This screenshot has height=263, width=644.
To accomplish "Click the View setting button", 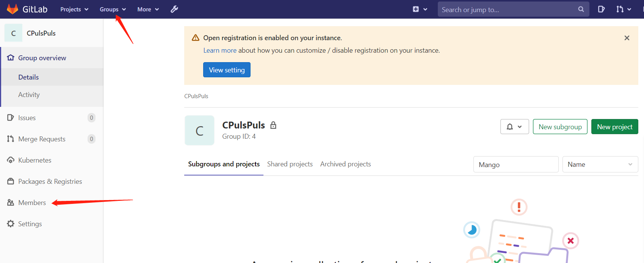I will pyautogui.click(x=227, y=70).
